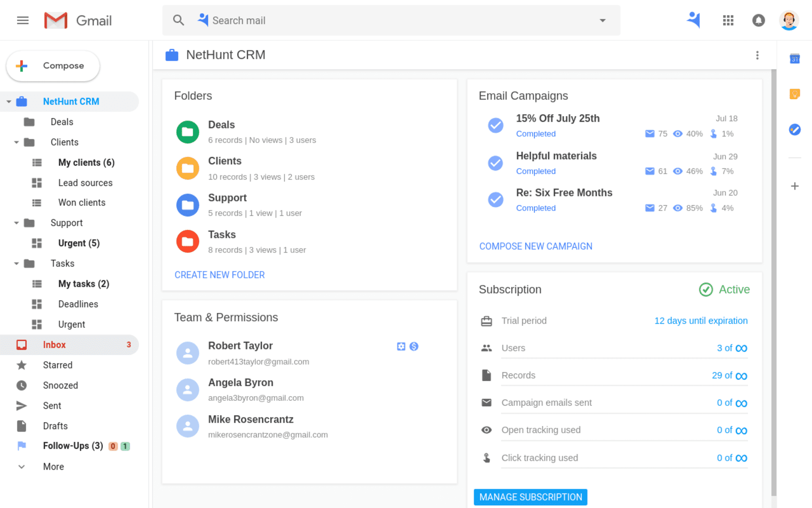Viewport: 812px width, 508px height.
Task: Click the Active subscription status check
Action: pos(706,290)
